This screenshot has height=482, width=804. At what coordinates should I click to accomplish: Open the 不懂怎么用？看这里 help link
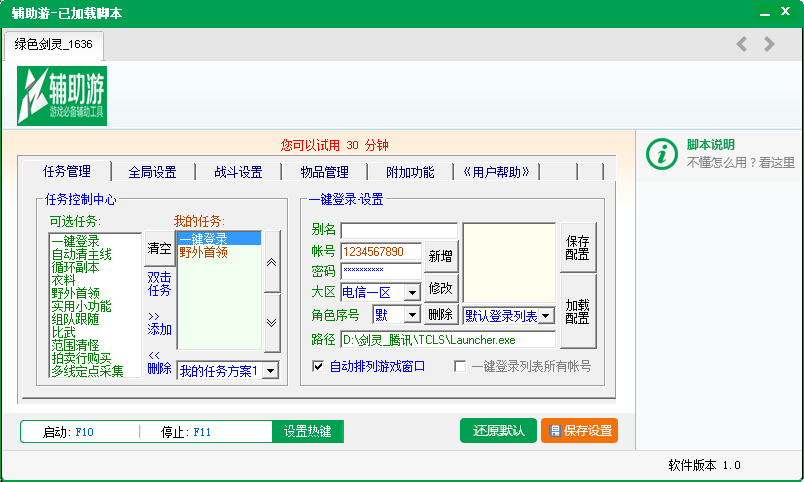pos(740,163)
